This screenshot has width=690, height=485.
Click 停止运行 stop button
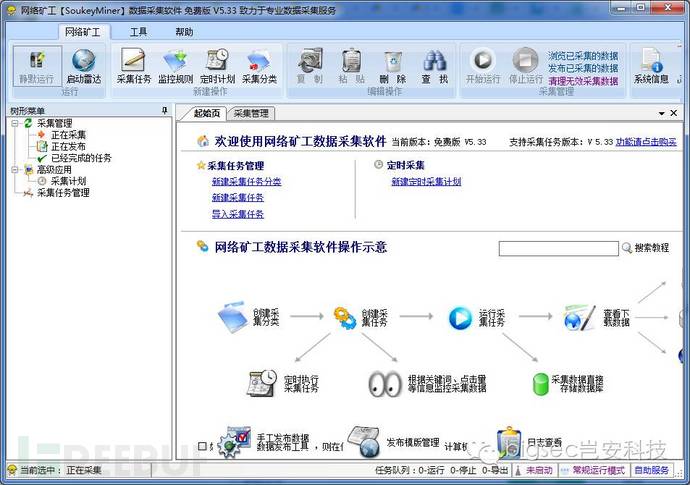525,60
